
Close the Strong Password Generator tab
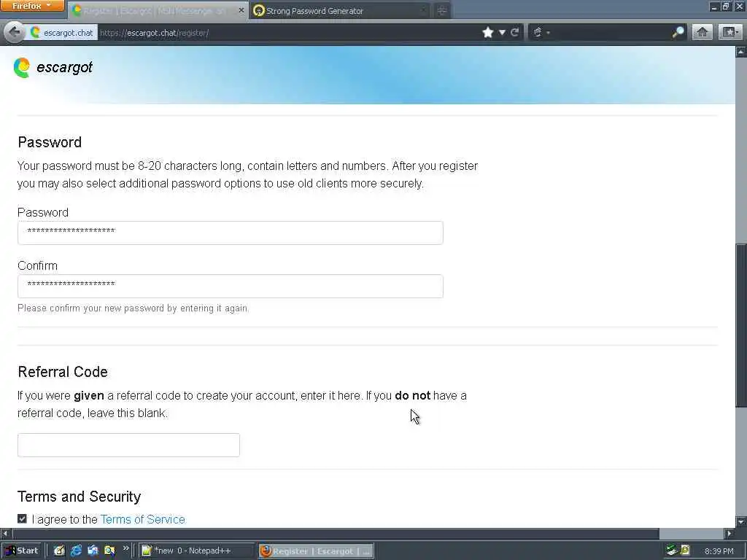[x=423, y=10]
